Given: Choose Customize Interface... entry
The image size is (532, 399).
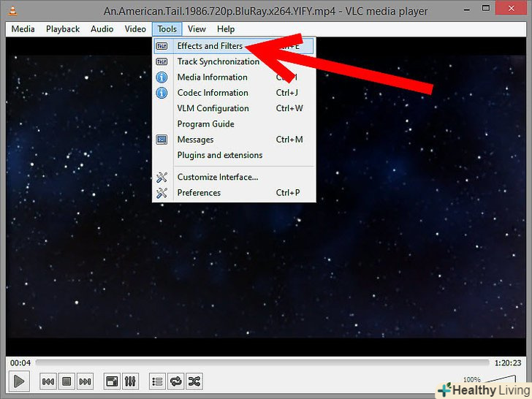Looking at the screenshot, I should click(233, 177).
